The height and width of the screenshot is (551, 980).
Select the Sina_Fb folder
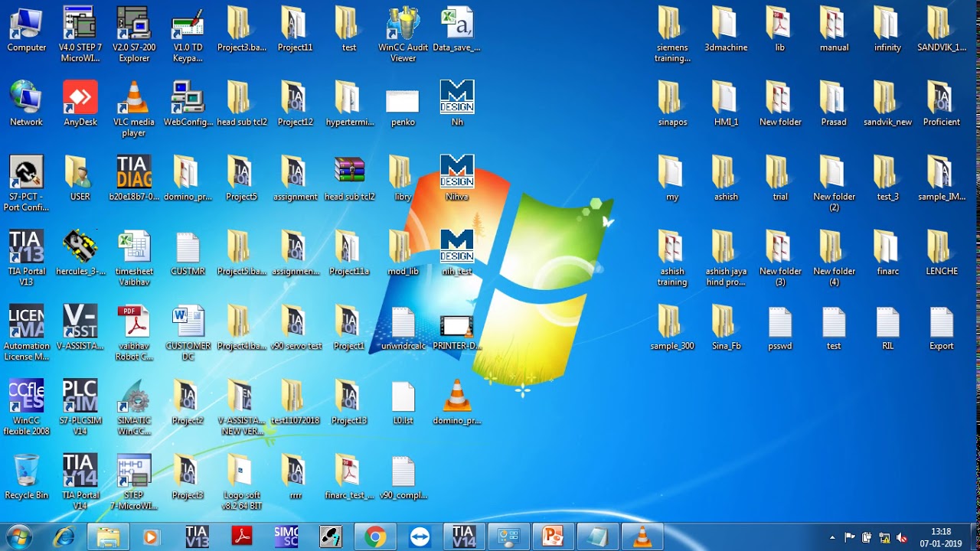(x=726, y=328)
